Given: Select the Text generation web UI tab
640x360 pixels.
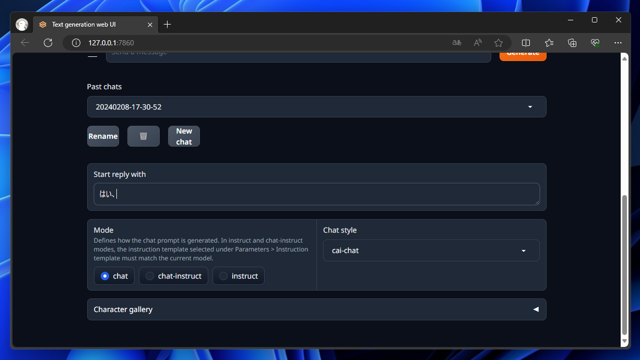Looking at the screenshot, I should (x=95, y=24).
